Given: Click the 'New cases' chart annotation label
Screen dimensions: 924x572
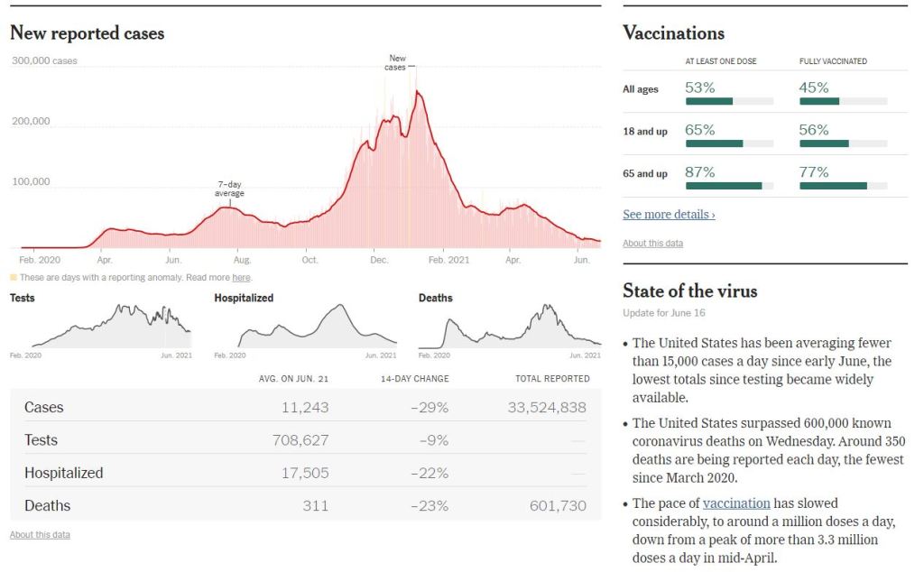Looking at the screenshot, I should tap(395, 62).
